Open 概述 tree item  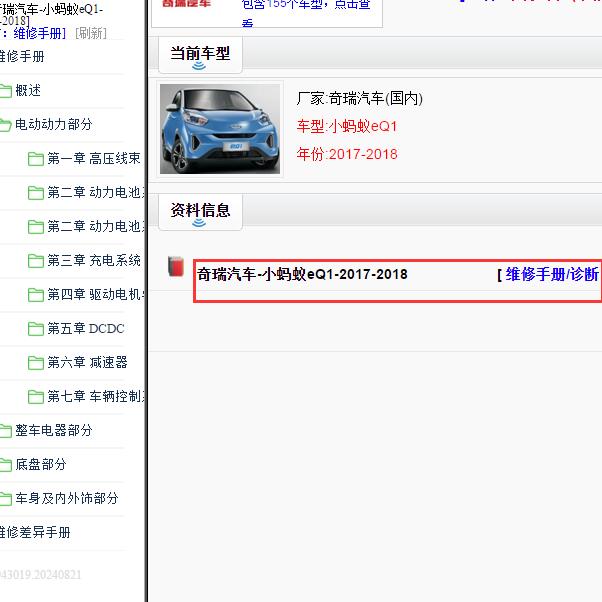[28, 91]
